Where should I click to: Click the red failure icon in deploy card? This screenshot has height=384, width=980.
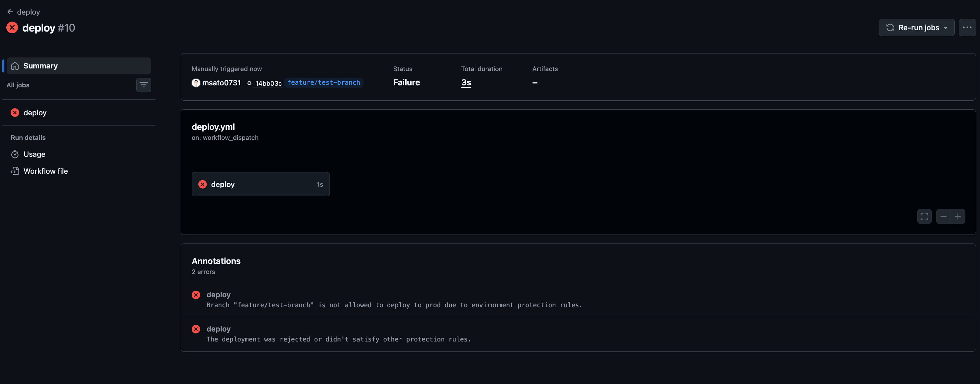pos(202,184)
